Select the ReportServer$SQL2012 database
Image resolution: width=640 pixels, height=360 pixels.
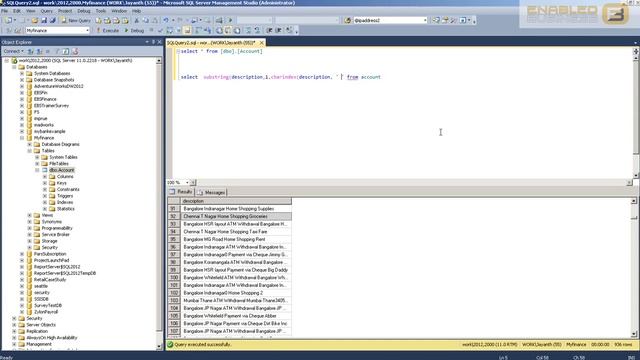(57, 267)
